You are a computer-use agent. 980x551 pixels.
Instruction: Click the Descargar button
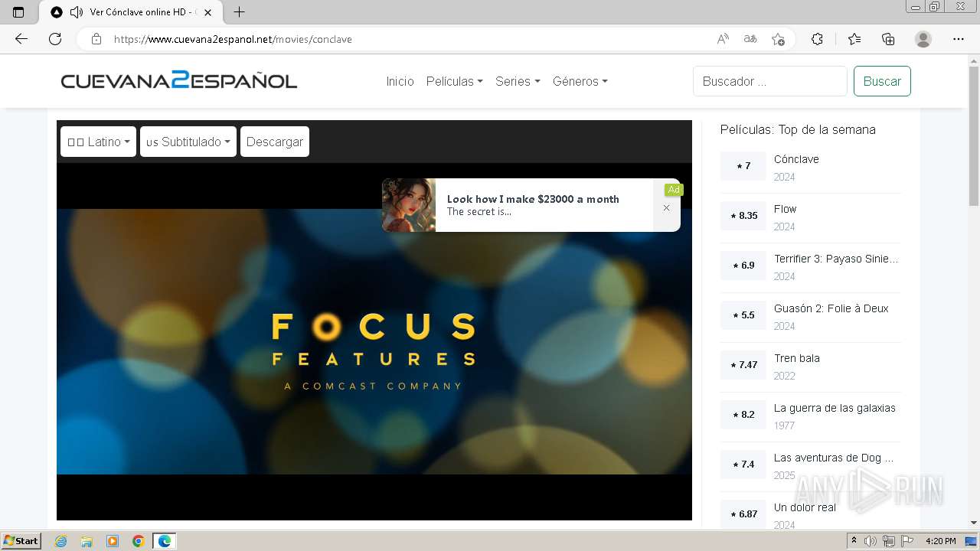point(275,142)
